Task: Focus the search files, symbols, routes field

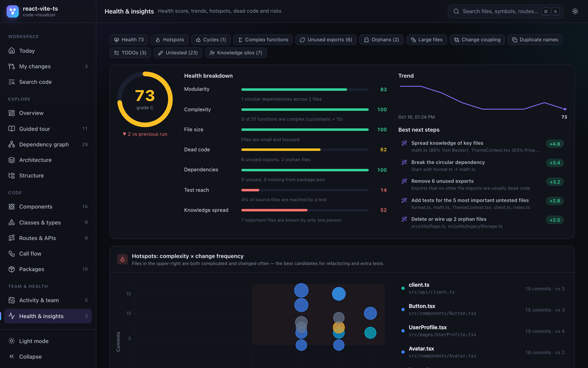Action: [505, 11]
